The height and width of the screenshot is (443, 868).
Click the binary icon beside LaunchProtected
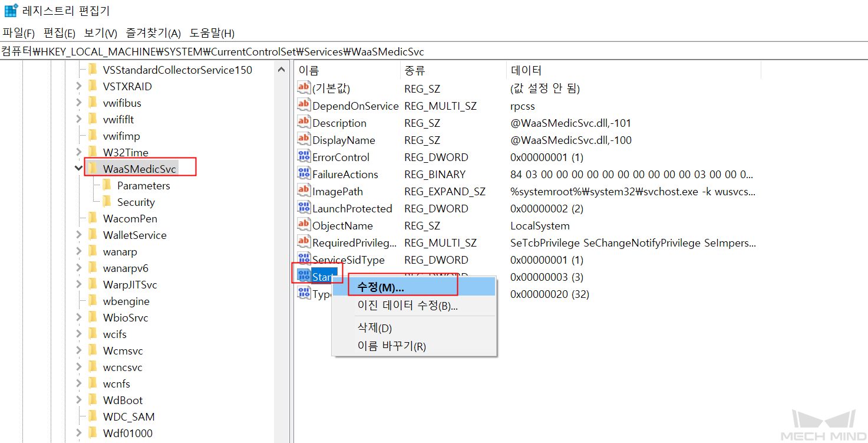click(303, 208)
